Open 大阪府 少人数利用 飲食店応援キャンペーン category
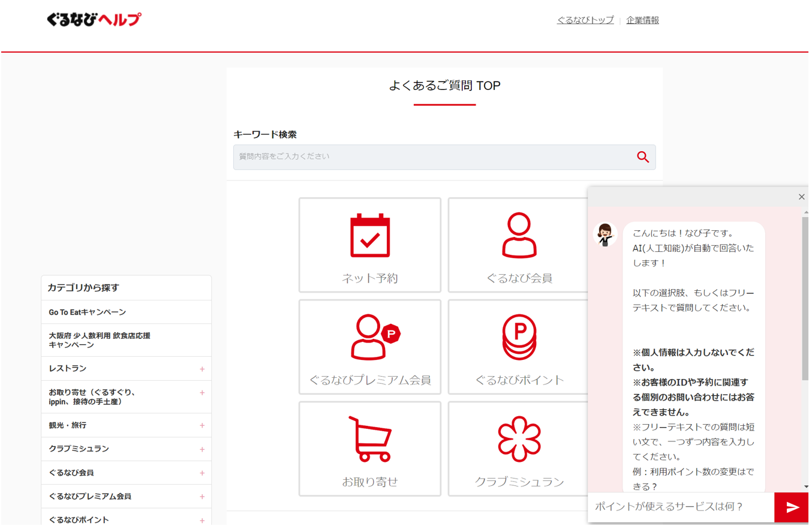The image size is (809, 532). pyautogui.click(x=127, y=340)
